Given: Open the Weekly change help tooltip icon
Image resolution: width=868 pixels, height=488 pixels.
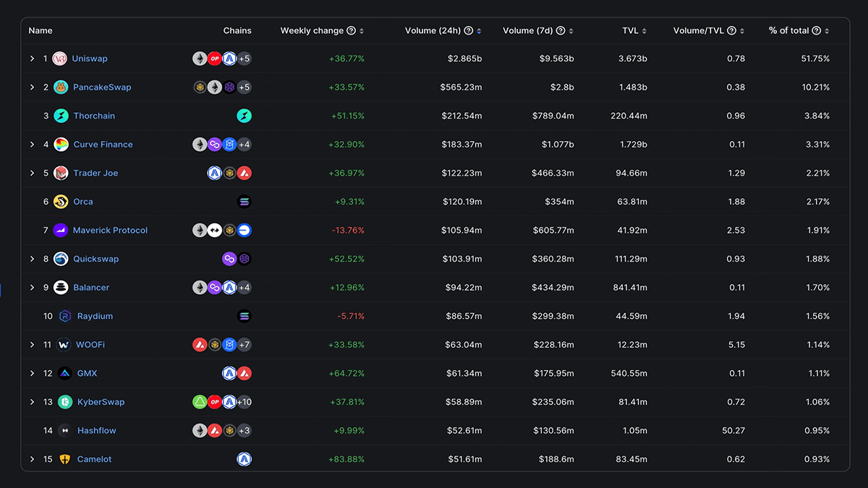Looking at the screenshot, I should [x=352, y=30].
